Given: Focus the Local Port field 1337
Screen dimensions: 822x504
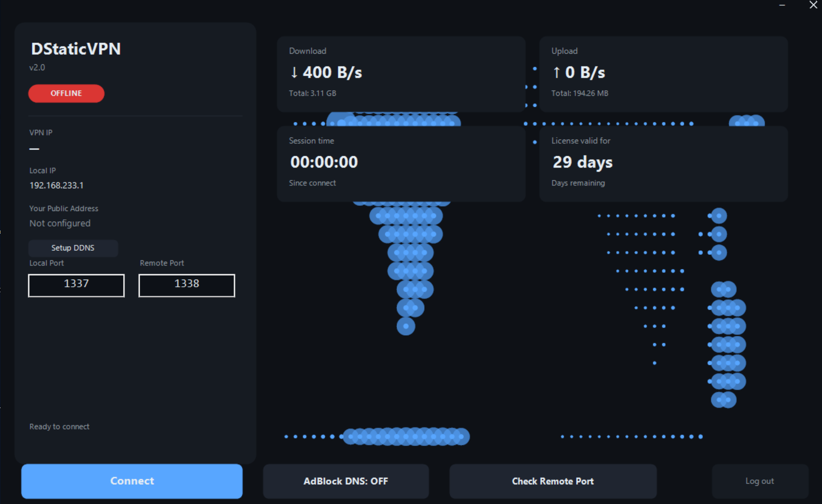Looking at the screenshot, I should 76,285.
